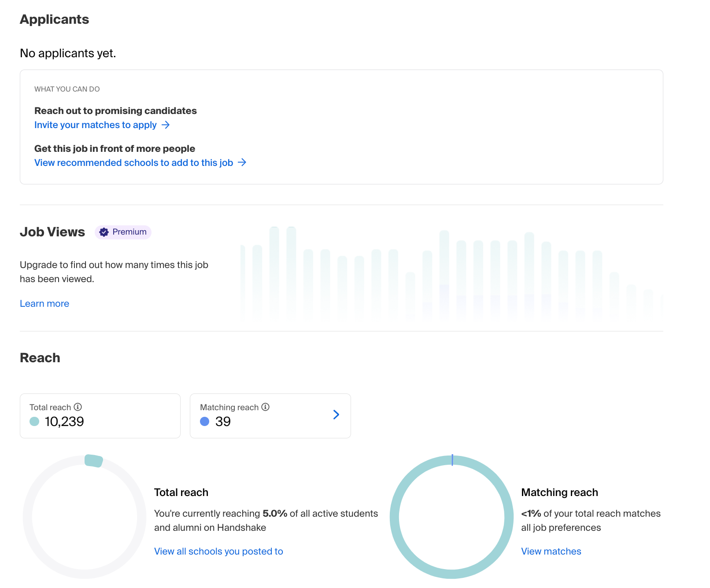Click View matches under Matching reach
Image resolution: width=710 pixels, height=588 pixels.
551,551
